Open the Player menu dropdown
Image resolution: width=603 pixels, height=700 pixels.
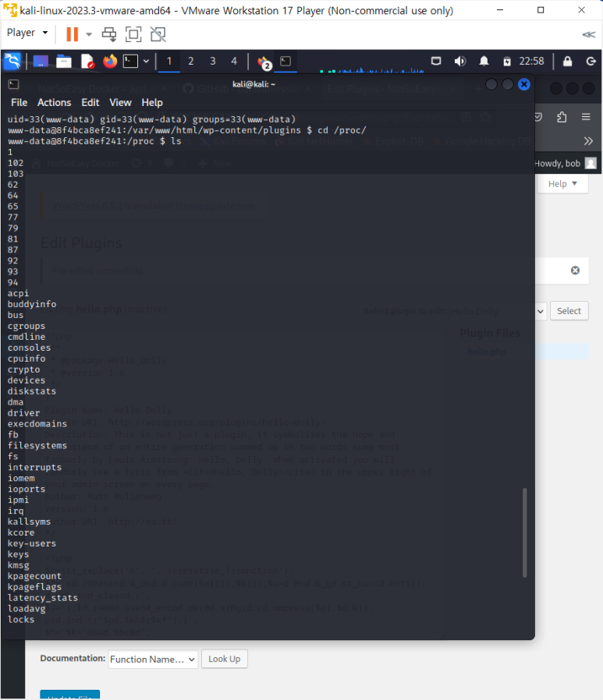(x=27, y=33)
